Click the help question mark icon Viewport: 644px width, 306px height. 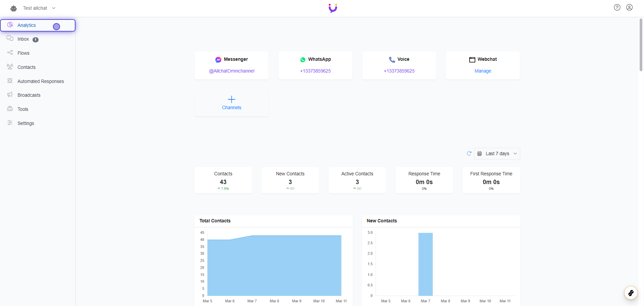[x=617, y=7]
